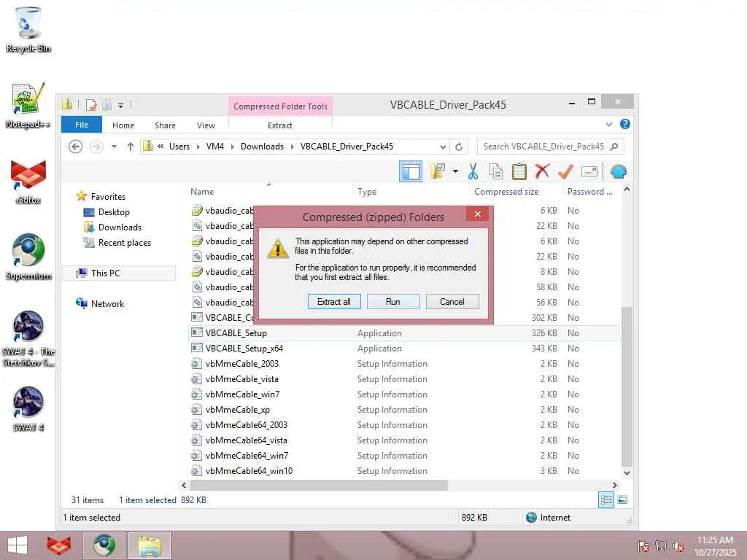Expand the arrow after VM4 breadcrumb
This screenshot has width=747, height=560.
pyautogui.click(x=233, y=146)
